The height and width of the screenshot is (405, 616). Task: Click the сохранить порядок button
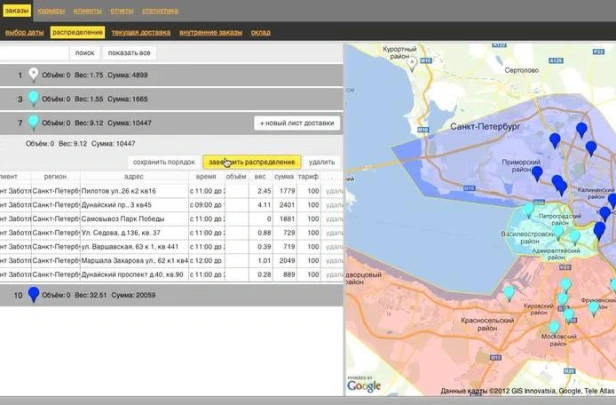pos(163,162)
